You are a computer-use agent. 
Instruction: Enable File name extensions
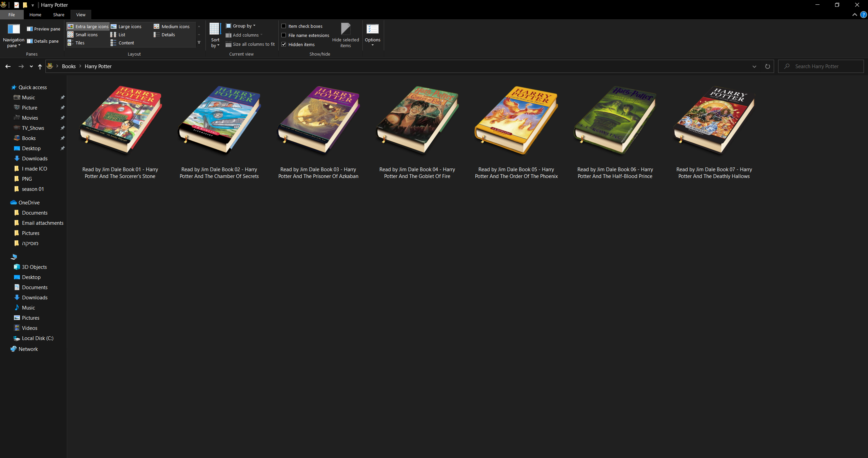(x=284, y=35)
